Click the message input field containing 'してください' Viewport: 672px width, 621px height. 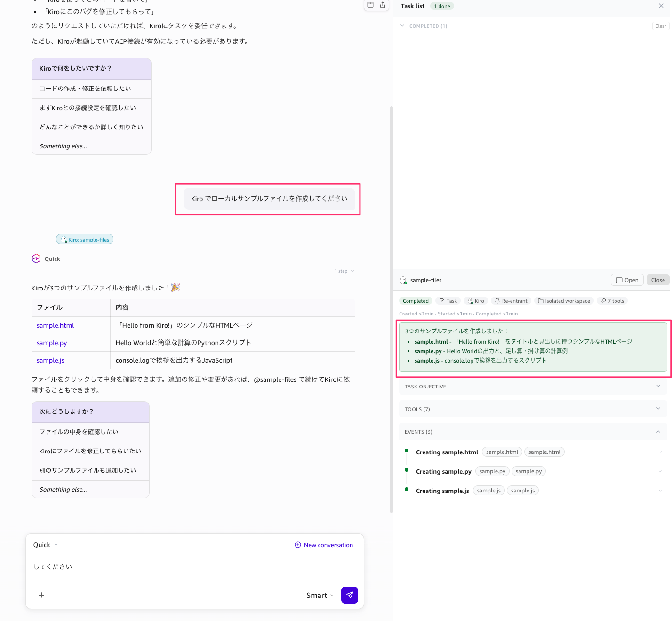pos(195,566)
